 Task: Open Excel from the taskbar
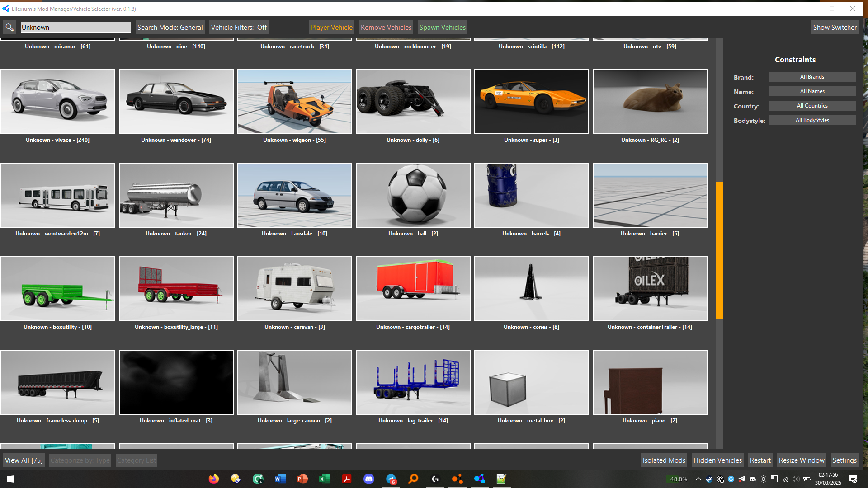pos(324,479)
